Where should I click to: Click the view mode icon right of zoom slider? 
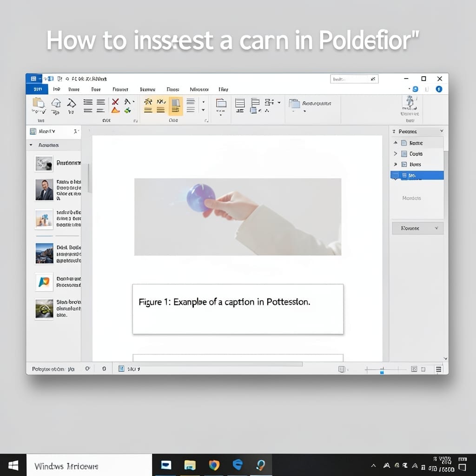[414, 369]
